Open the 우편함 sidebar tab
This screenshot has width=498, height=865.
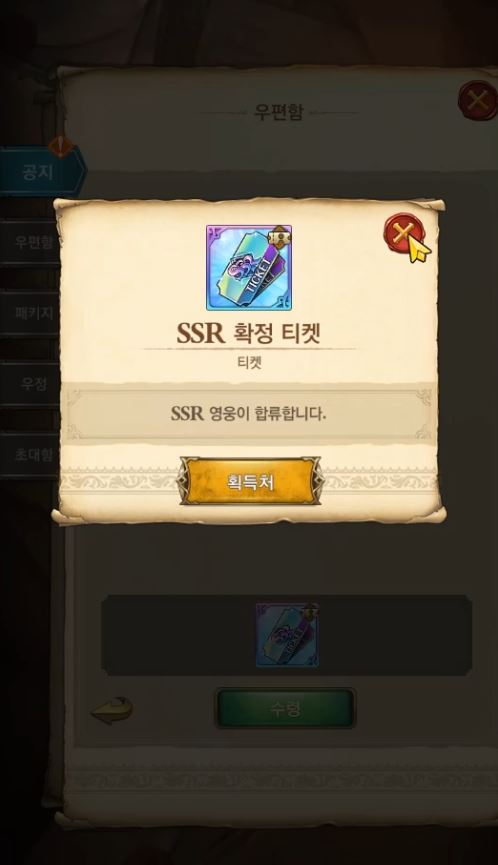coord(32,242)
